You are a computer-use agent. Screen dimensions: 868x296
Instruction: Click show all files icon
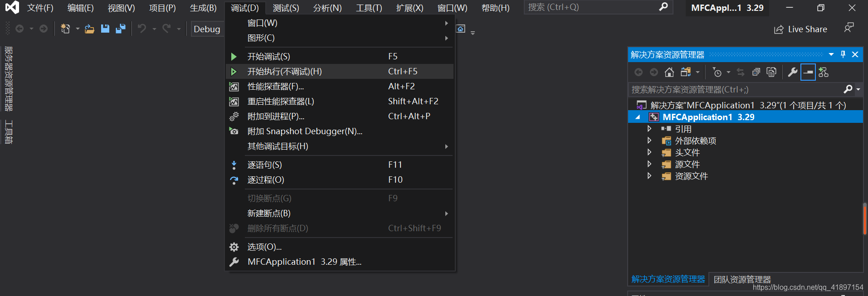coord(771,72)
